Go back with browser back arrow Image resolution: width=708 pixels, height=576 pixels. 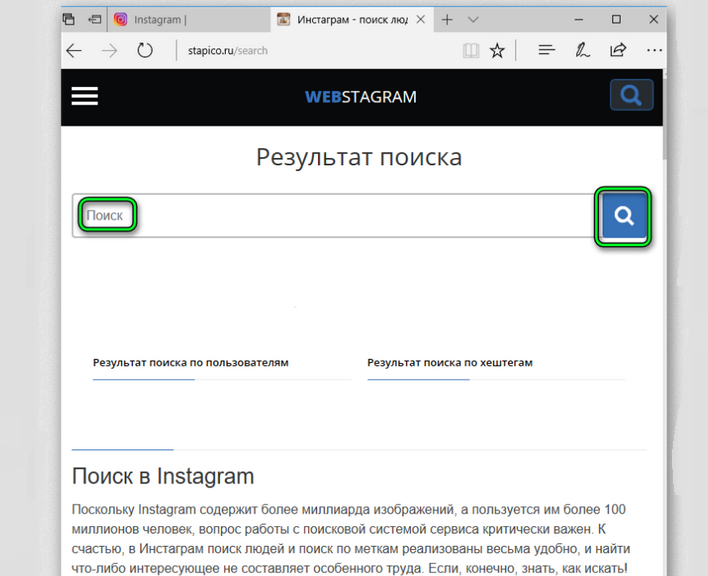pyautogui.click(x=74, y=51)
